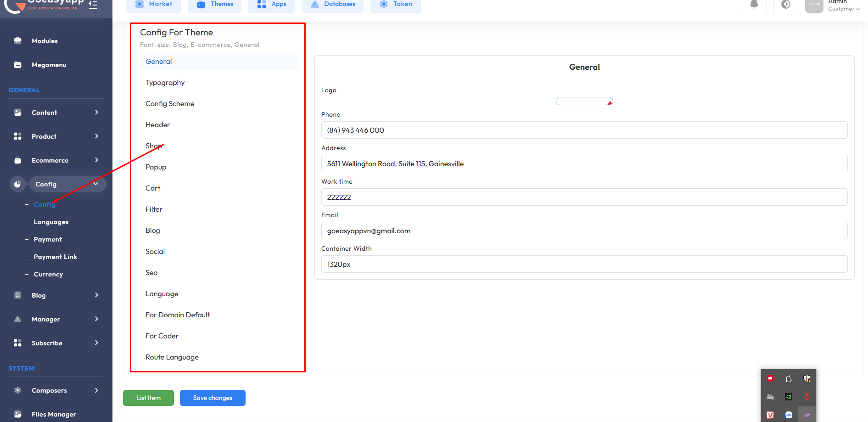
Task: Click the Files Manager sidebar icon
Action: coord(18,414)
